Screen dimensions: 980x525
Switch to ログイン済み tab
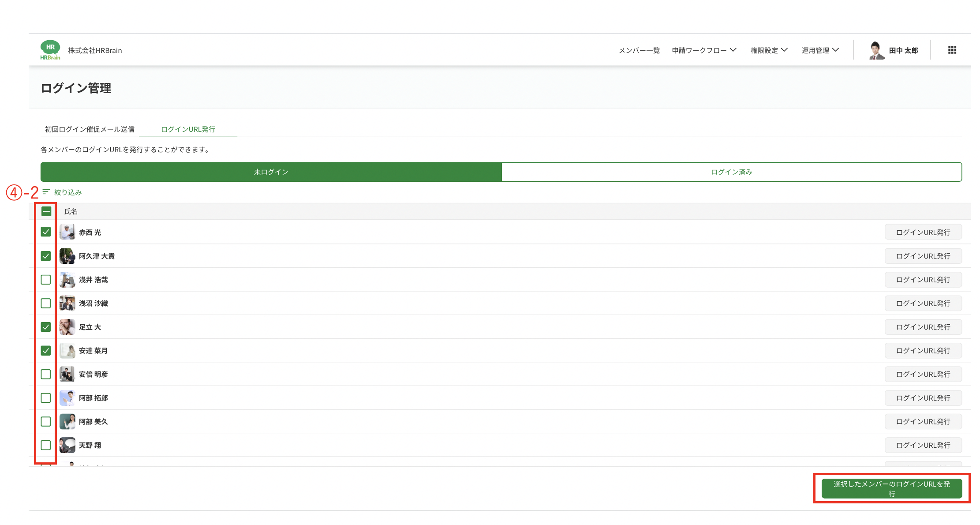(x=731, y=172)
